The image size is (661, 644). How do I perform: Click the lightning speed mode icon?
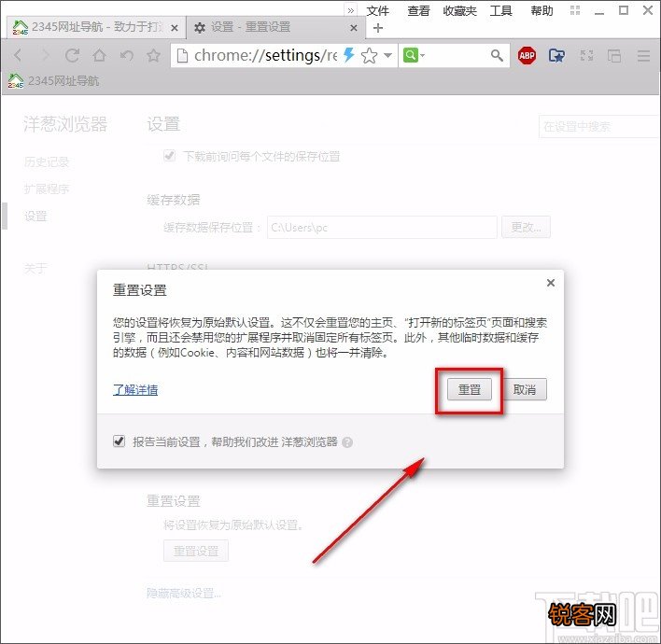(x=348, y=55)
